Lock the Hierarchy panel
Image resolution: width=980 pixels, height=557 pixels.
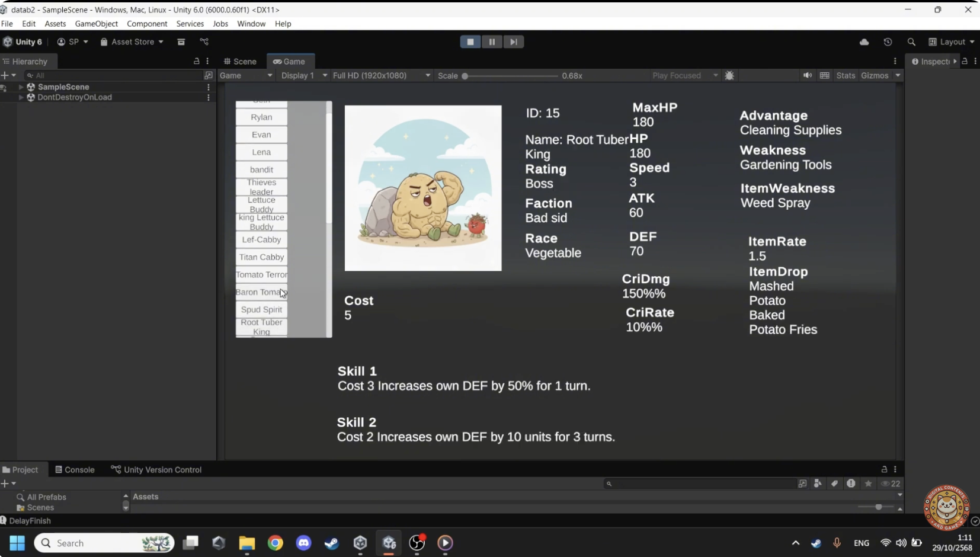(x=197, y=62)
